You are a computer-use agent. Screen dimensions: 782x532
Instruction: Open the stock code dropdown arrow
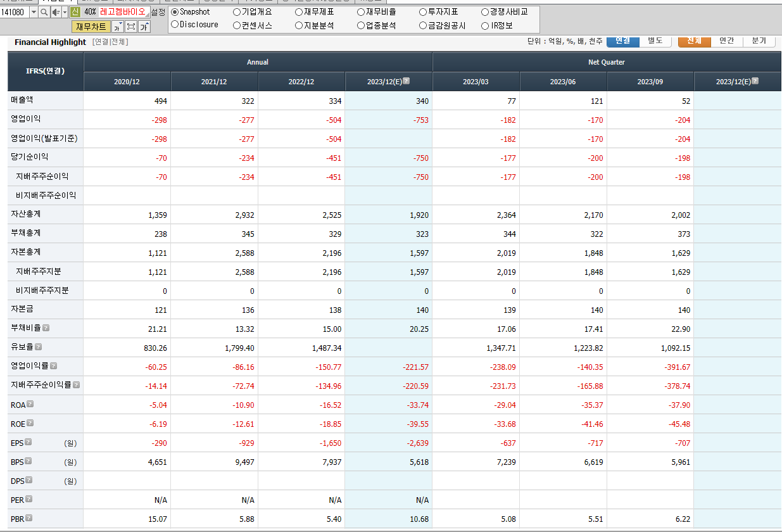pyautogui.click(x=34, y=12)
